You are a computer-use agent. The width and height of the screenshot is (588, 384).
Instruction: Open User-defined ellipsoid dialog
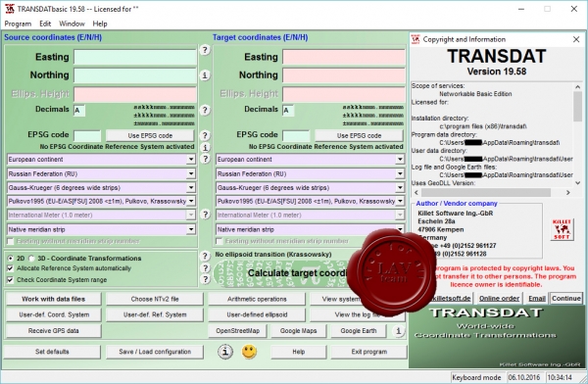[257, 314]
